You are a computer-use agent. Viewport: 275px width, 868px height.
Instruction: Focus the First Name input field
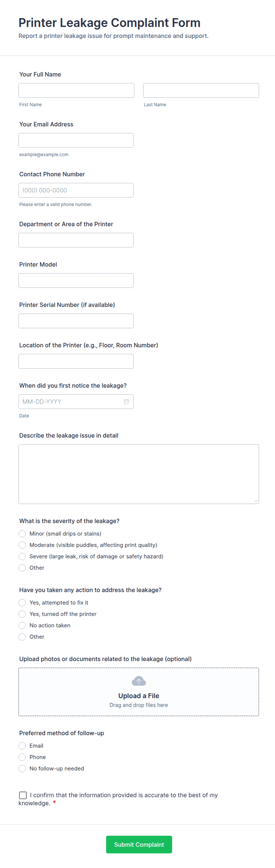click(x=76, y=91)
